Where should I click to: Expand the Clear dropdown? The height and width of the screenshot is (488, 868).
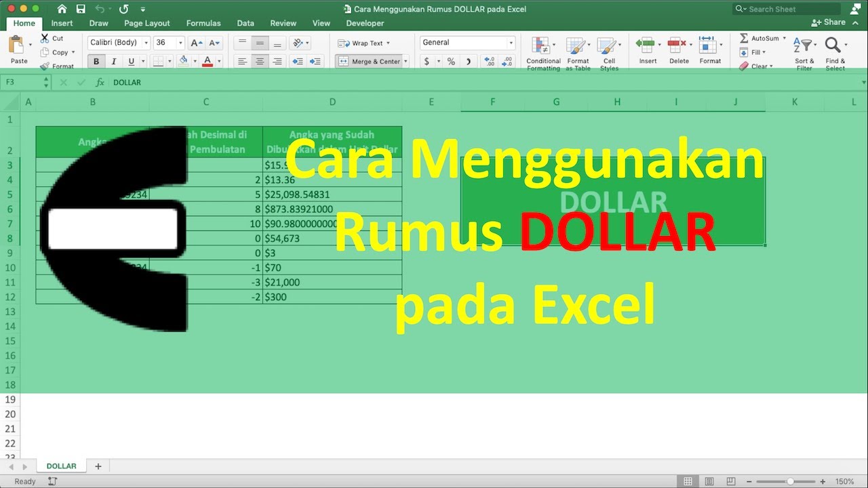pyautogui.click(x=772, y=66)
